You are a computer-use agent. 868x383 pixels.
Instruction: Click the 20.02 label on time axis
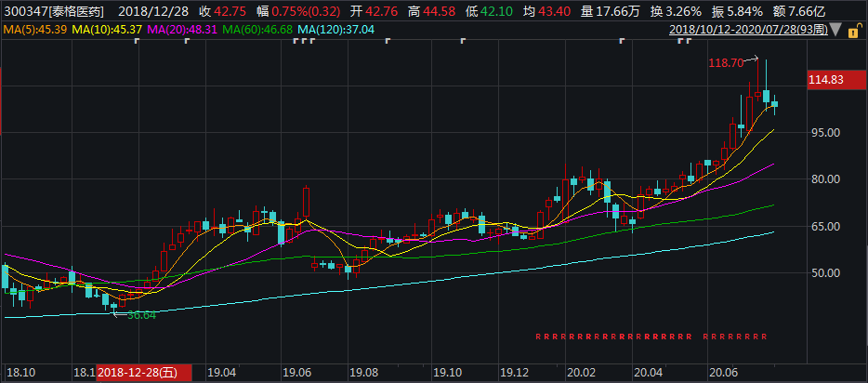click(x=581, y=373)
